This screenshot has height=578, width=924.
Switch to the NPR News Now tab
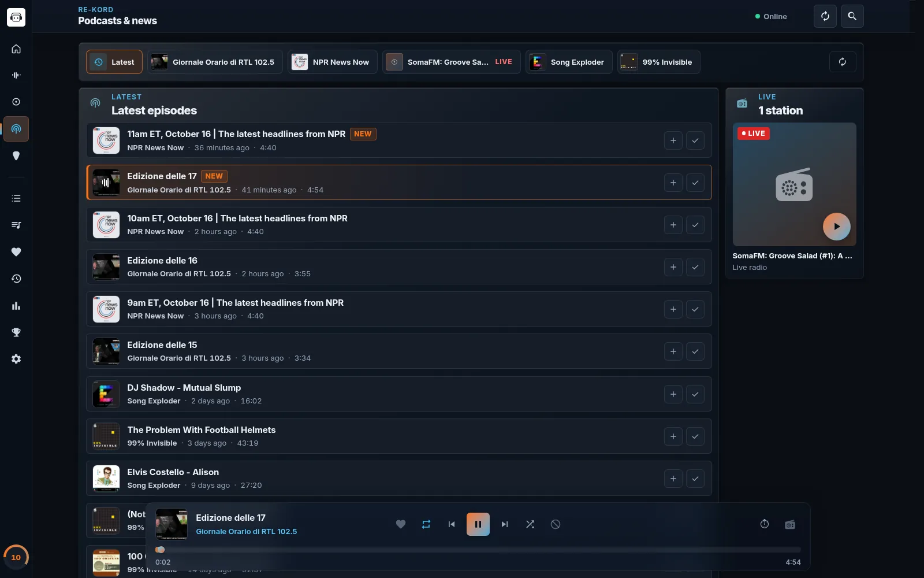pos(333,62)
